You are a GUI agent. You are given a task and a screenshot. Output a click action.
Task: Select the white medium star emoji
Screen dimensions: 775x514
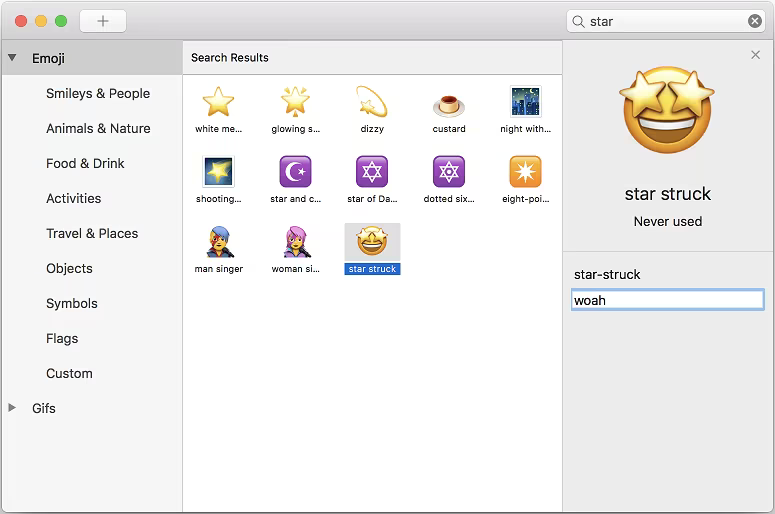click(x=218, y=102)
